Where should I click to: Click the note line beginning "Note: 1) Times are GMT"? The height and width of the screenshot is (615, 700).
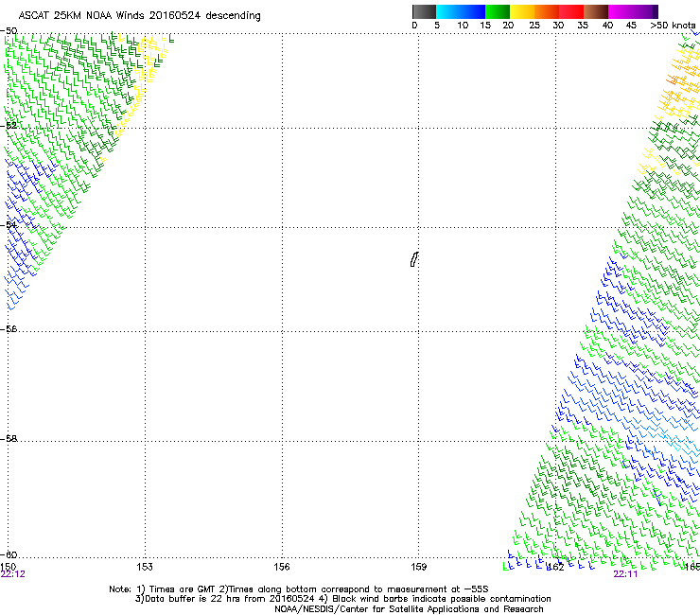(x=299, y=589)
